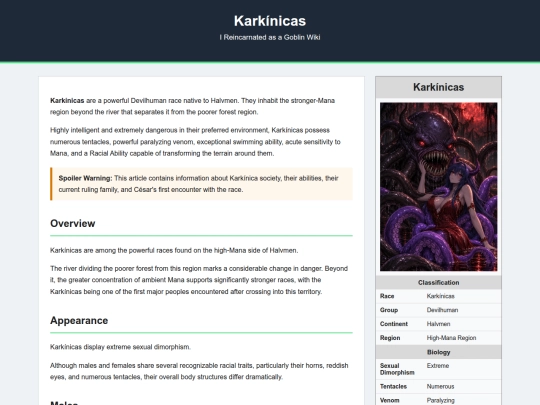Click the 'Venom' label in the infobox
Viewport: 540px width, 405px height.
click(x=390, y=400)
